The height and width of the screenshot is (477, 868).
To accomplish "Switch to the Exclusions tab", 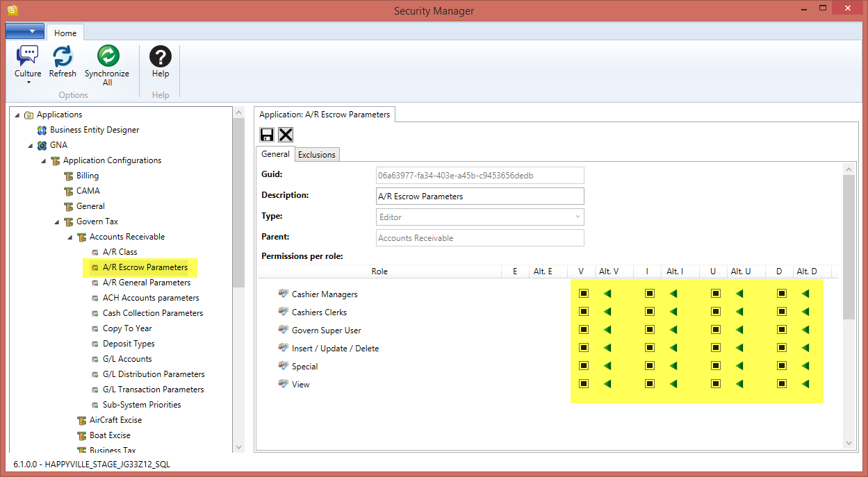I will (317, 155).
